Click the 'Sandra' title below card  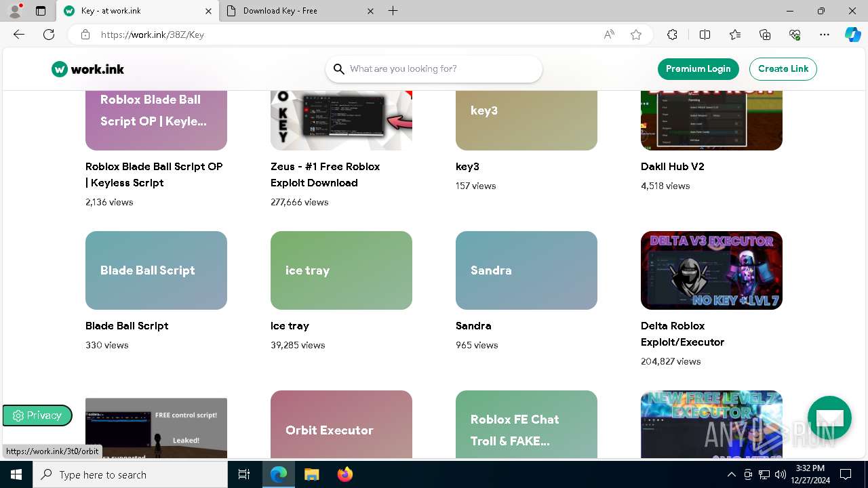tap(473, 326)
